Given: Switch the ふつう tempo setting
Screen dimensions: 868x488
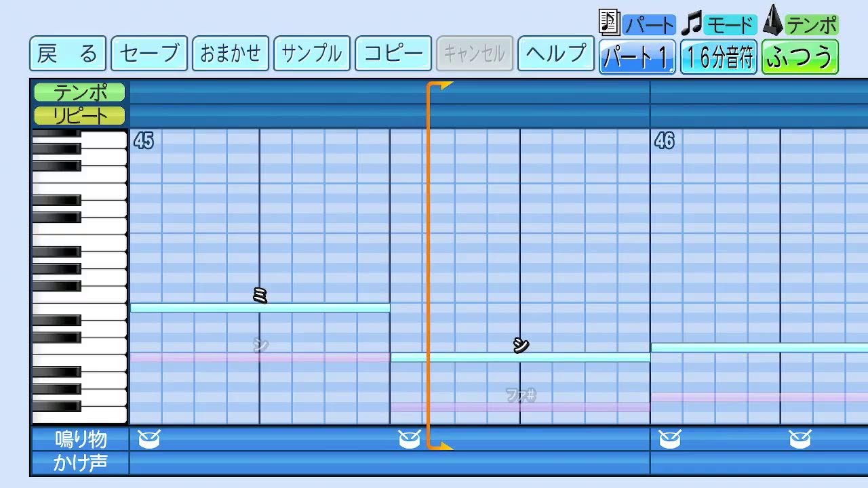Looking at the screenshot, I should [x=800, y=57].
